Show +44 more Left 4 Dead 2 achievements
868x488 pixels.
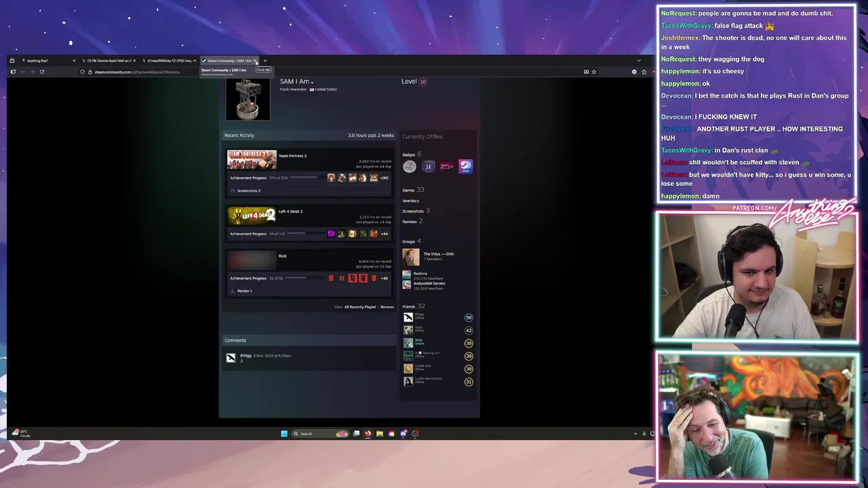click(384, 234)
